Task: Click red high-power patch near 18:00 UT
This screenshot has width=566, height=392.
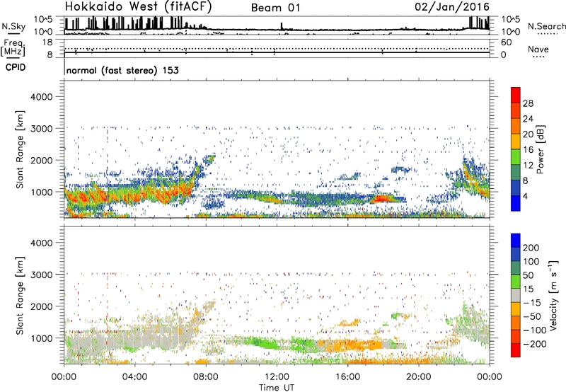Action: tap(383, 198)
